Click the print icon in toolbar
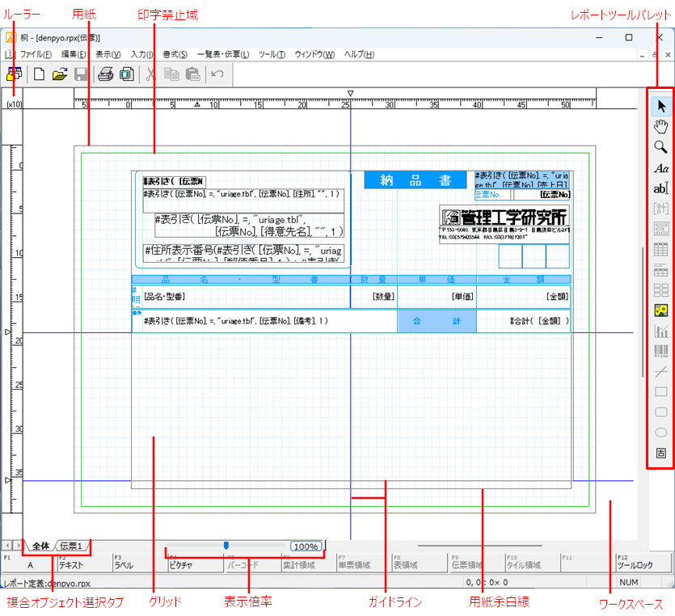This screenshot has width=675, height=616. click(x=105, y=74)
